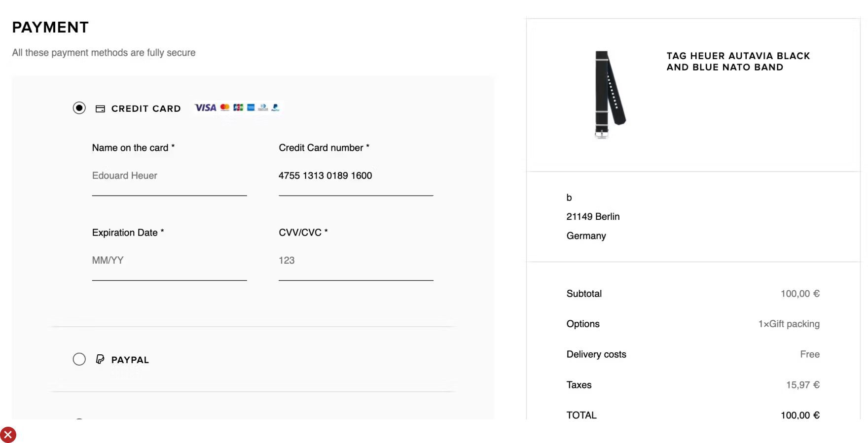Select the PayPal radio button

click(x=79, y=359)
